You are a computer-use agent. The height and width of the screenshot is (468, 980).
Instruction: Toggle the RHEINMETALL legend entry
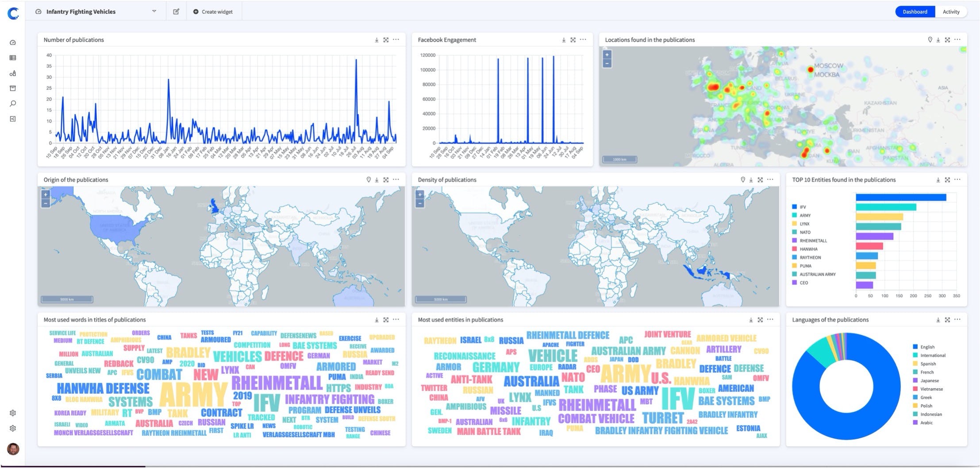click(x=809, y=240)
